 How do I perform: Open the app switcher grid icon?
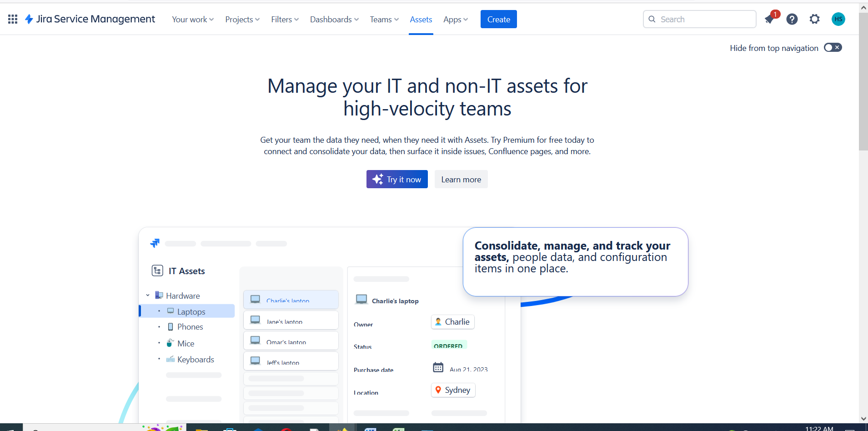[x=13, y=19]
